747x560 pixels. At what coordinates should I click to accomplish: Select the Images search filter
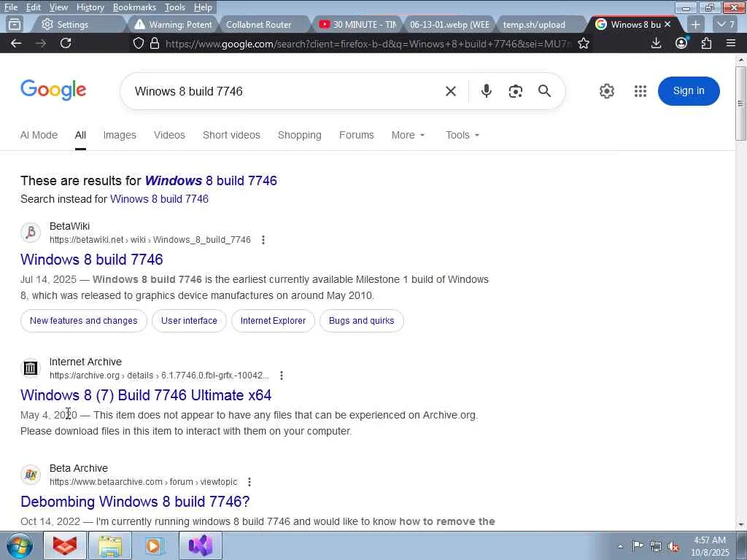(120, 135)
